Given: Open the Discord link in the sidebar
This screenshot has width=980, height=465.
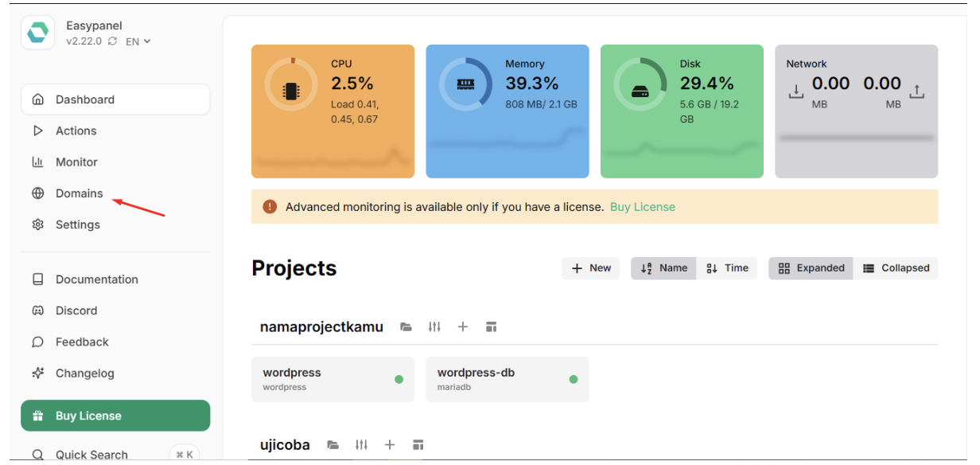Looking at the screenshot, I should 115,311.
